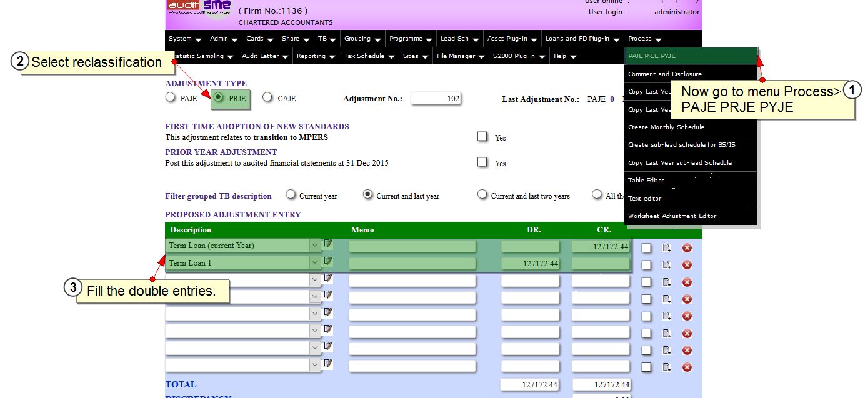Image resolution: width=868 pixels, height=398 pixels.
Task: Choose the Current year filter option
Action: 291,195
